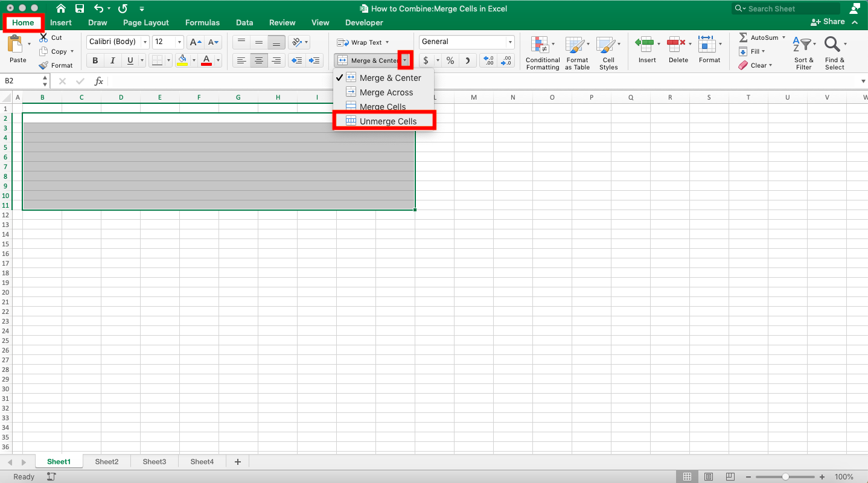The width and height of the screenshot is (868, 483).
Task: Click the Copy icon
Action: click(x=43, y=51)
